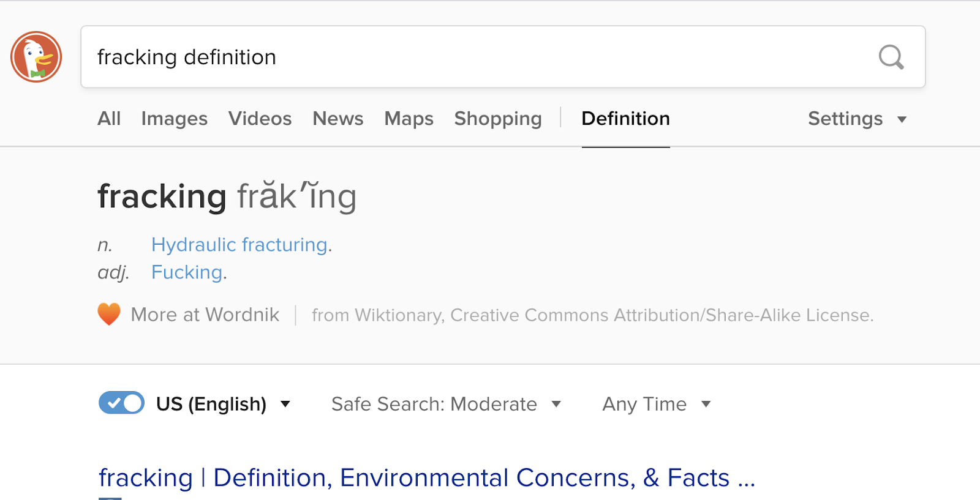980x500 pixels.
Task: Click the Definition tab
Action: tap(625, 119)
